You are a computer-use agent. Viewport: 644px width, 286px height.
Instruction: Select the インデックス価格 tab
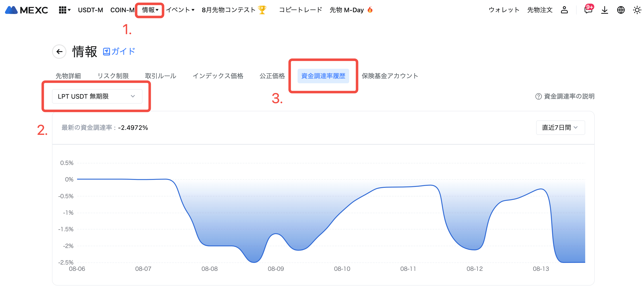[218, 76]
